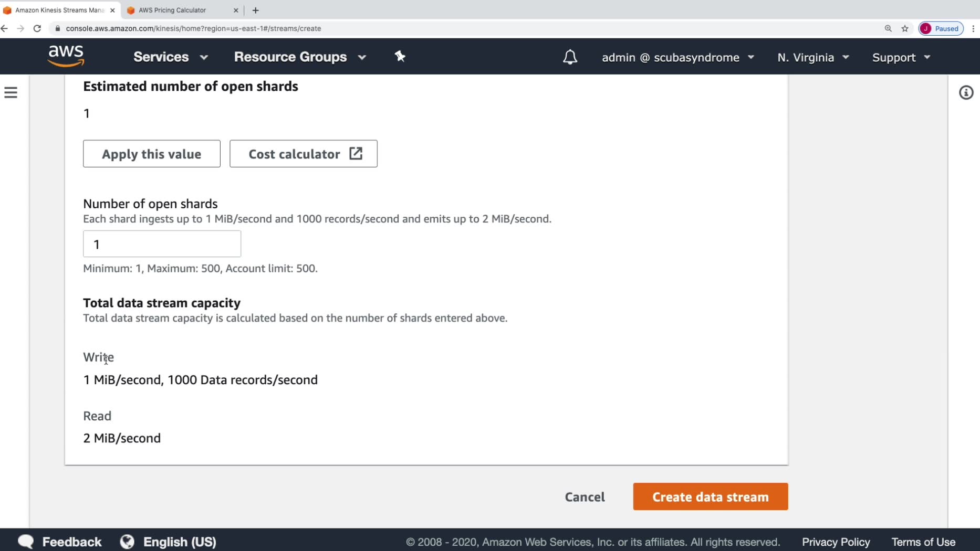Open the notifications bell
The height and width of the screenshot is (551, 980).
(x=570, y=57)
